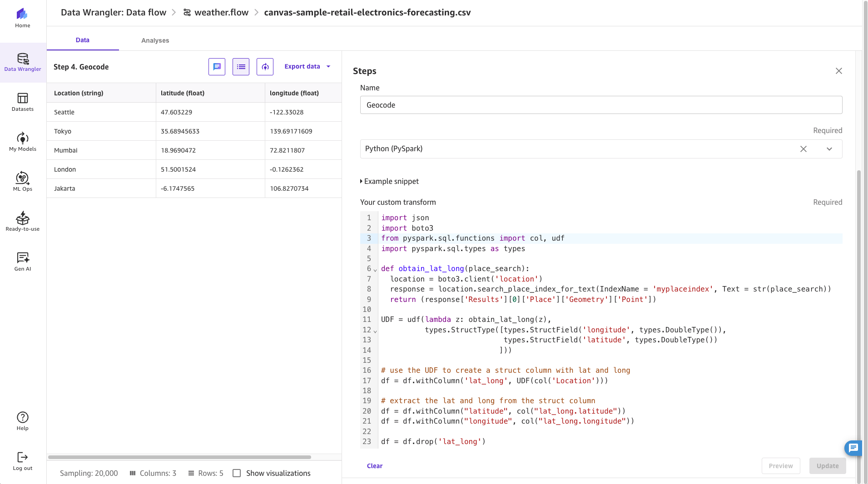The height and width of the screenshot is (484, 868).
Task: Collapse code fold at line 12
Action: click(x=375, y=331)
